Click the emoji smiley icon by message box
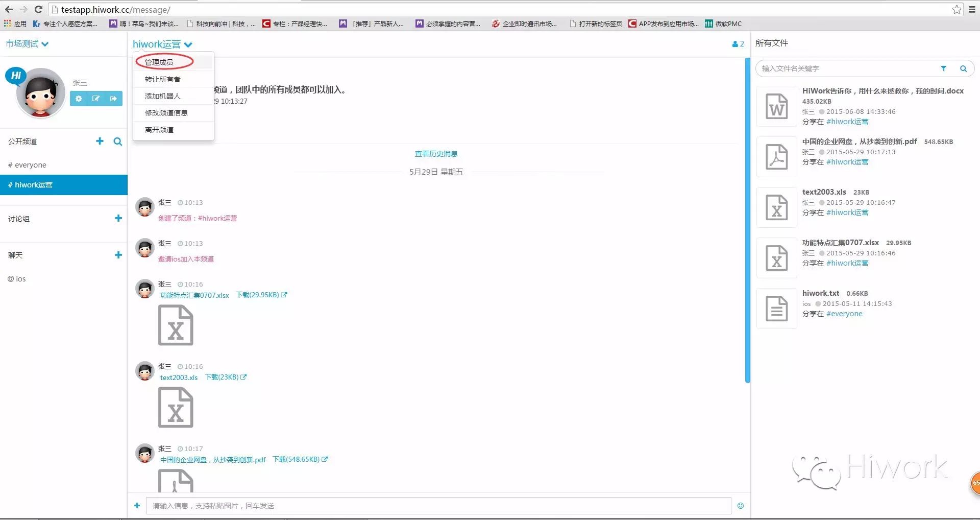The height and width of the screenshot is (520, 980). 741,506
